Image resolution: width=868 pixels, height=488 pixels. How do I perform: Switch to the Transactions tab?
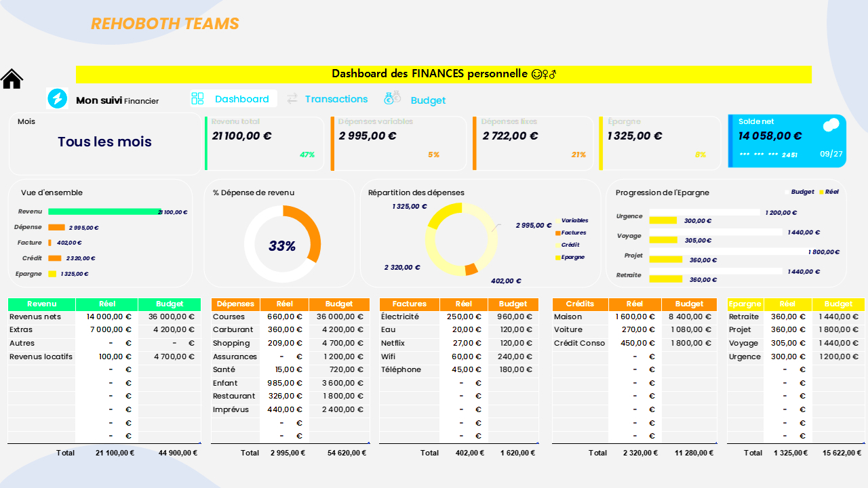336,99
